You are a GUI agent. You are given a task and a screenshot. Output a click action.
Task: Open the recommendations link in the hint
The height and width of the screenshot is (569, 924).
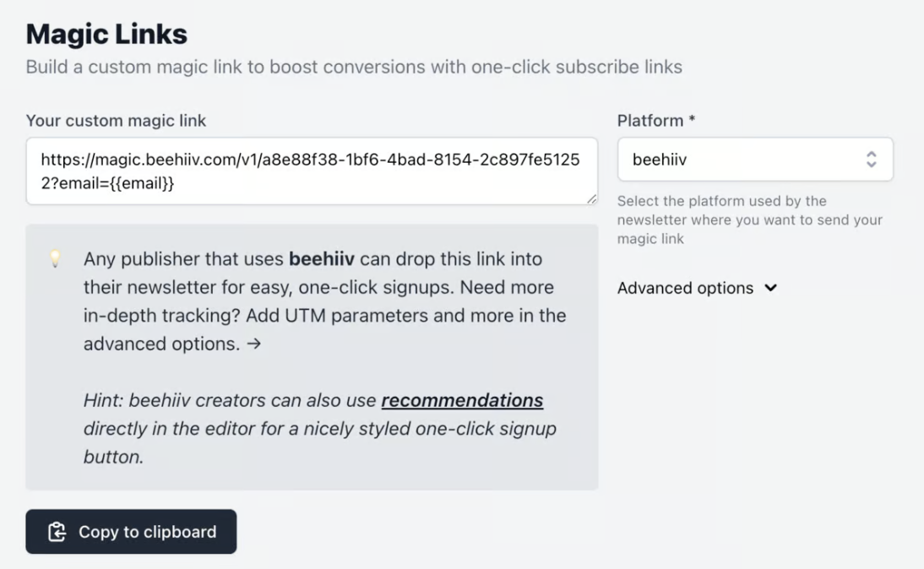click(462, 400)
